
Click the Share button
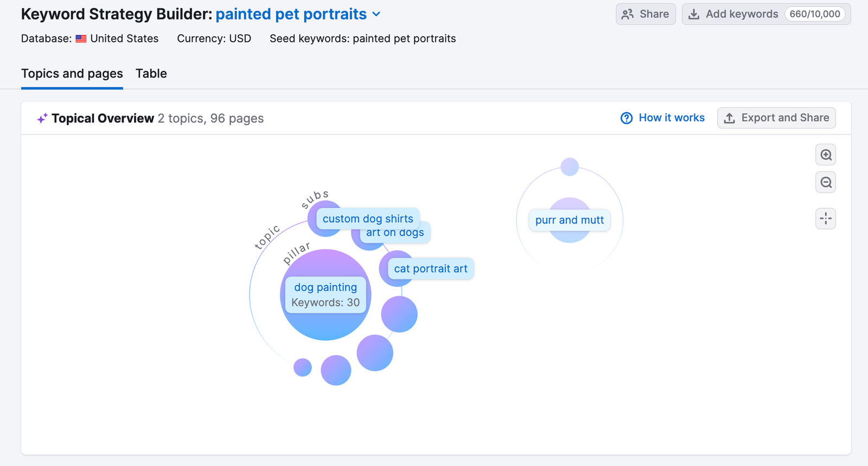[646, 14]
